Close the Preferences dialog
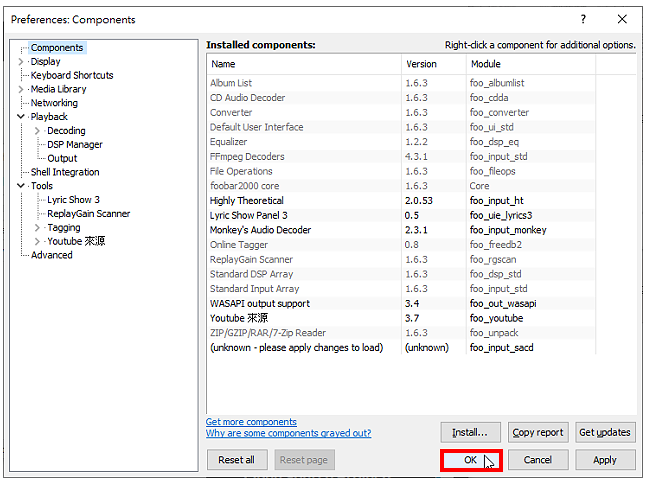 click(622, 19)
